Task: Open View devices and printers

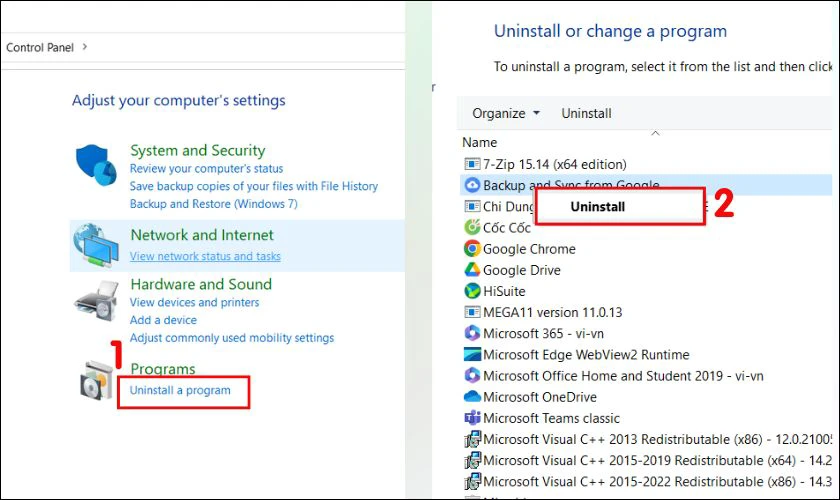Action: point(194,302)
